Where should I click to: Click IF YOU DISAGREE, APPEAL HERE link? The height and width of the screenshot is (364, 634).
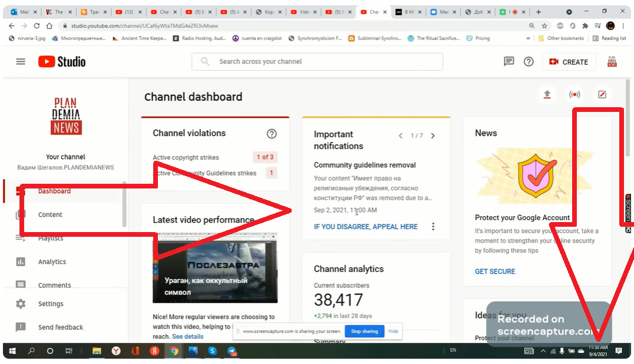pyautogui.click(x=365, y=227)
